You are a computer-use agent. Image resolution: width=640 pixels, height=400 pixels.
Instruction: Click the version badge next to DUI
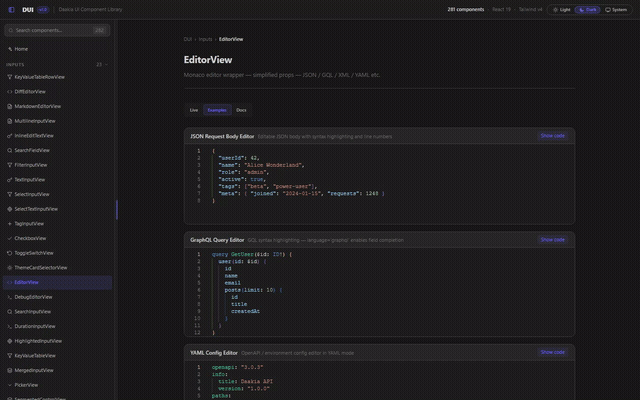tap(43, 9)
